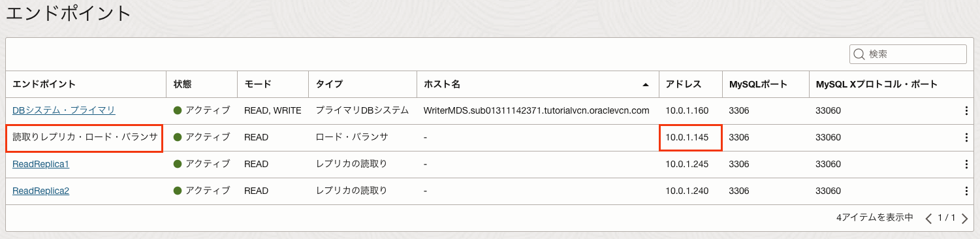This screenshot has width=980, height=239.
Task: Open three-dot menu for ReadReplica1 row
Action: (966, 164)
